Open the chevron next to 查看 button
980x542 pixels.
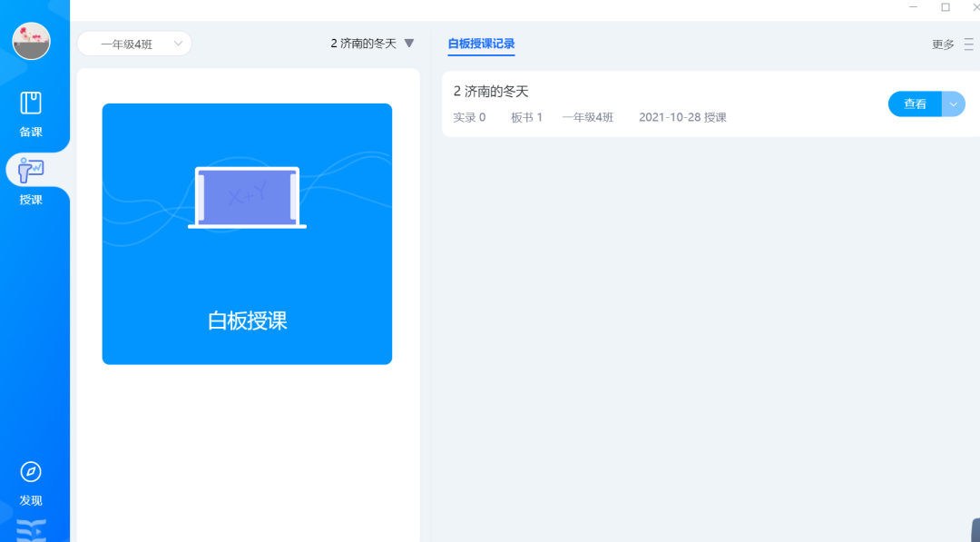(x=953, y=103)
